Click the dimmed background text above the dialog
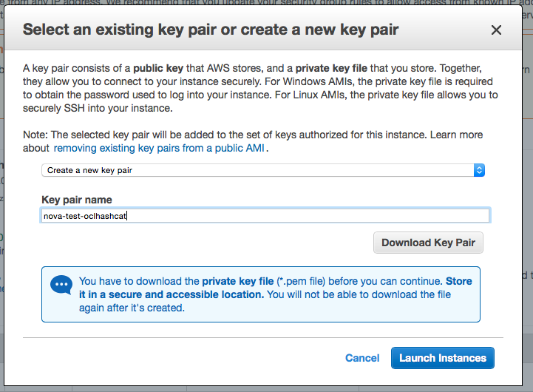Screen dimensions: 533x392 pyautogui.click(x=266, y=2)
